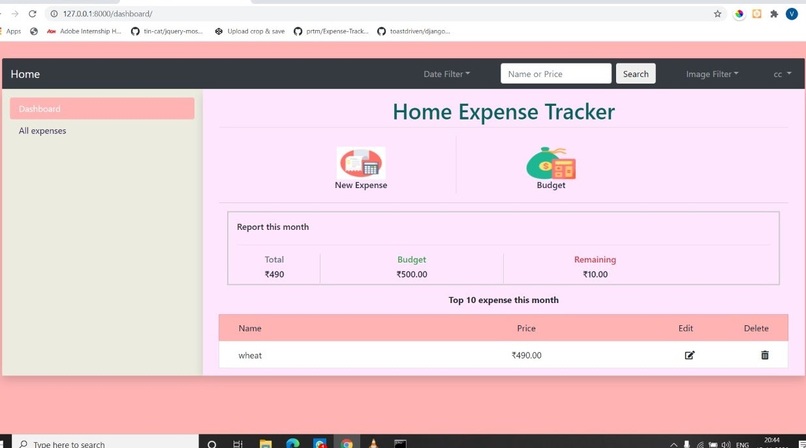The image size is (806, 448).
Task: Open Task View in the taskbar
Action: pos(237,444)
